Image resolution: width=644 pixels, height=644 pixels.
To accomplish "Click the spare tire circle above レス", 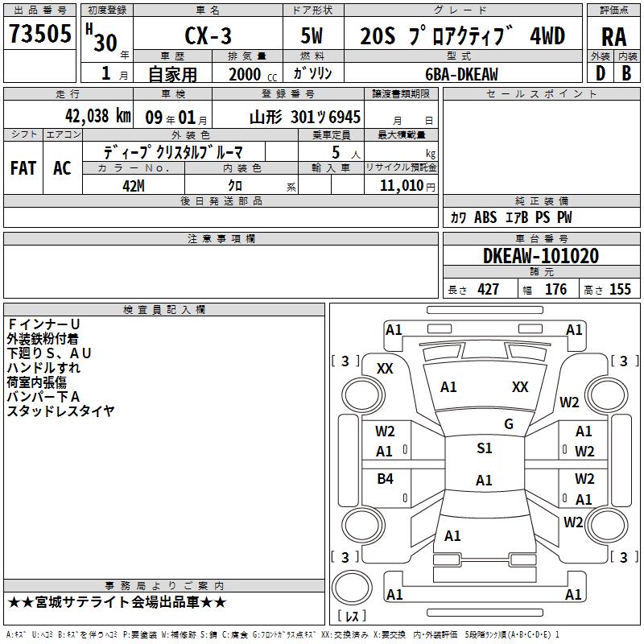I will (x=352, y=588).
